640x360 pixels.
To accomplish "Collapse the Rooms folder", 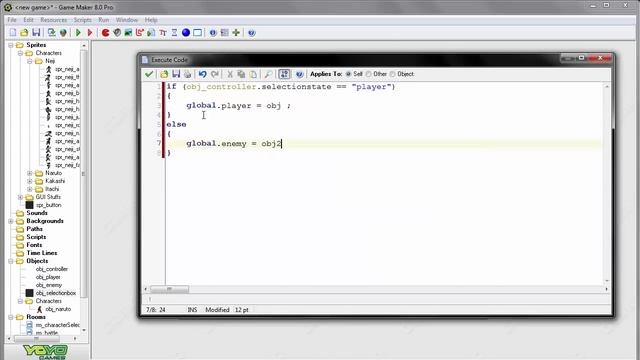I will pyautogui.click(x=11, y=317).
